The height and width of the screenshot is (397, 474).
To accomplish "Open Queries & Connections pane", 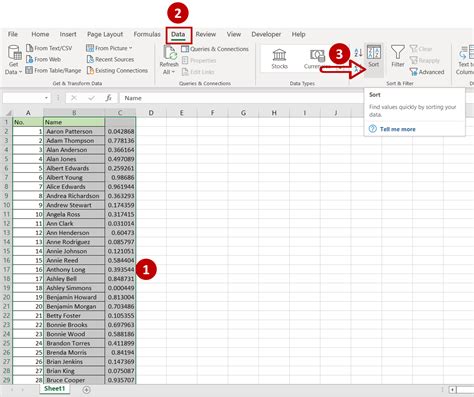I will click(215, 49).
